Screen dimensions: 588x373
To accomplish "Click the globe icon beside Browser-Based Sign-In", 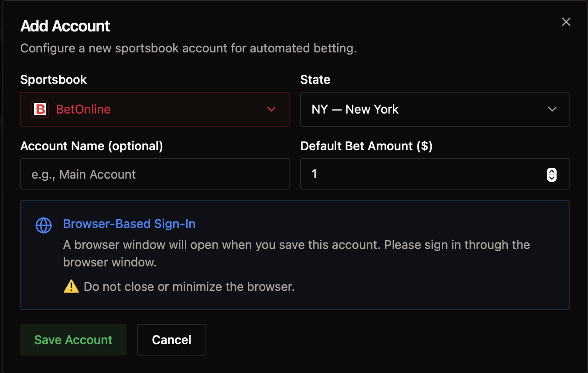I will tap(44, 225).
